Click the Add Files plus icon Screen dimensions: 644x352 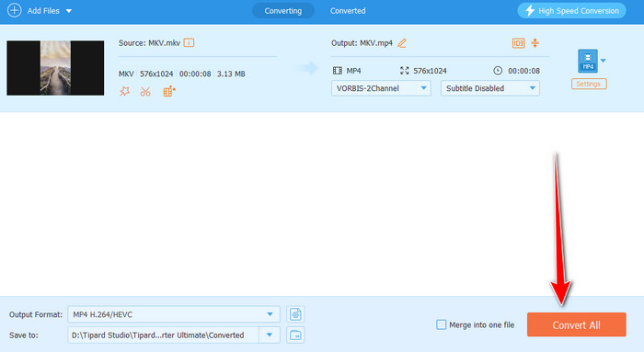[15, 10]
